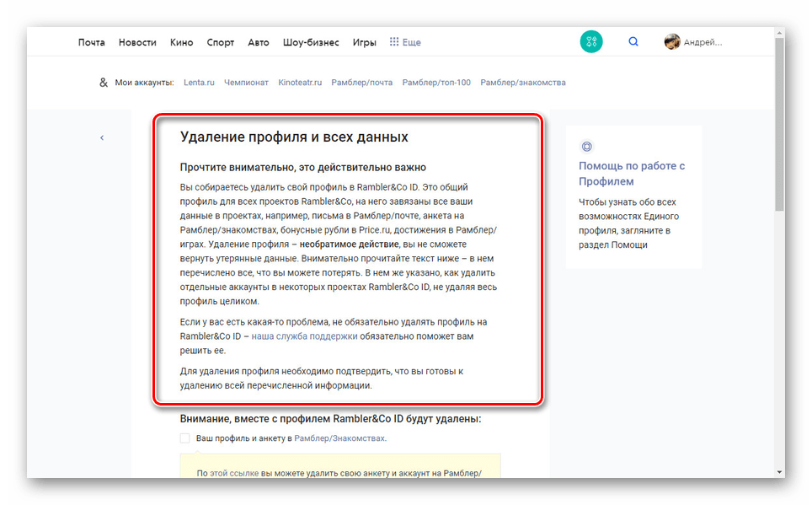
Task: Switch to the Спорт section
Action: pos(220,41)
